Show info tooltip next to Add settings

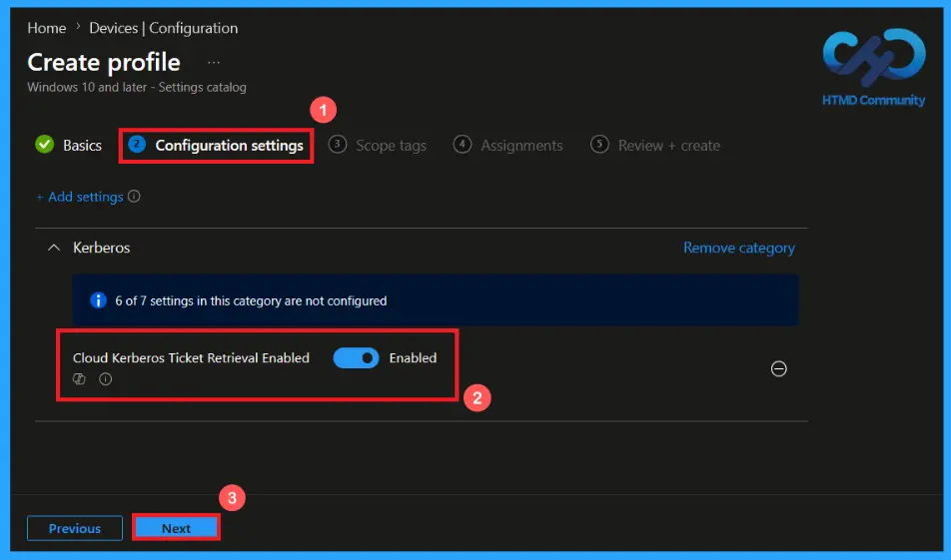[134, 197]
